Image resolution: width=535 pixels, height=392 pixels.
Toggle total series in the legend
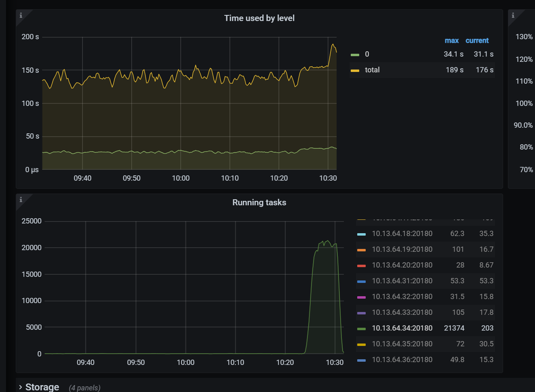coord(372,70)
